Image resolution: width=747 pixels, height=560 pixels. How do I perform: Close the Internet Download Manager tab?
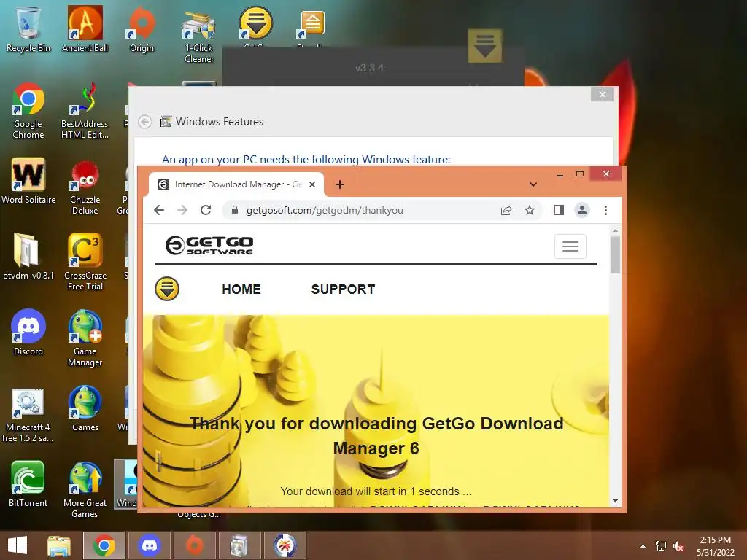312,184
